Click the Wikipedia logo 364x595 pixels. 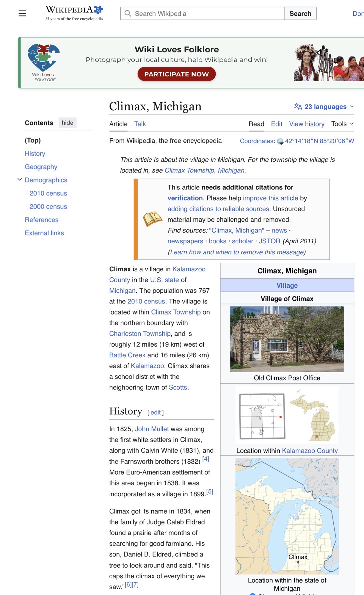pos(74,13)
